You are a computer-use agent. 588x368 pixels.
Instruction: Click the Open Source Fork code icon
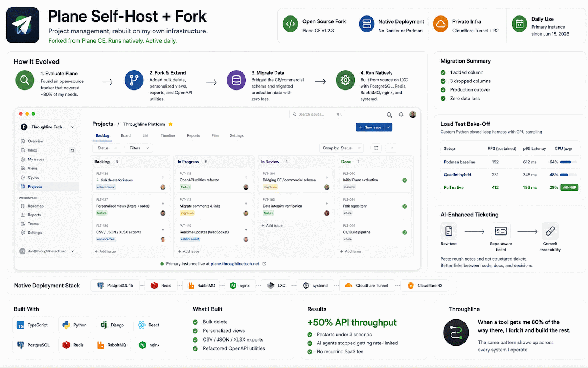[290, 24]
